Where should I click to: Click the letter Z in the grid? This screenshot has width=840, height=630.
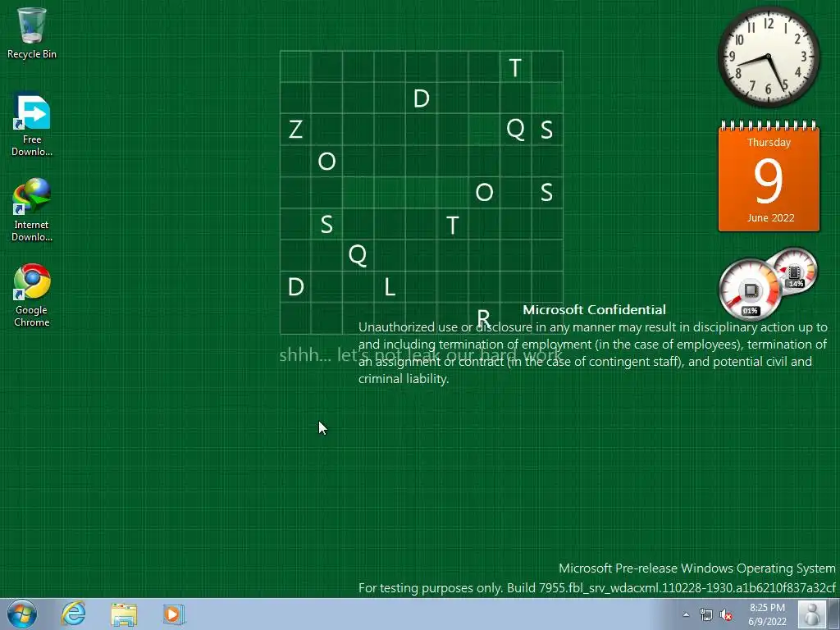295,130
